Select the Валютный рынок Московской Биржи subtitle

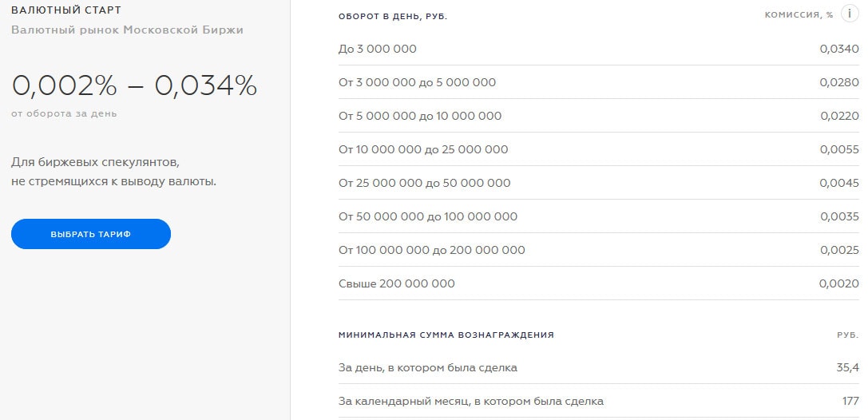coord(127,30)
